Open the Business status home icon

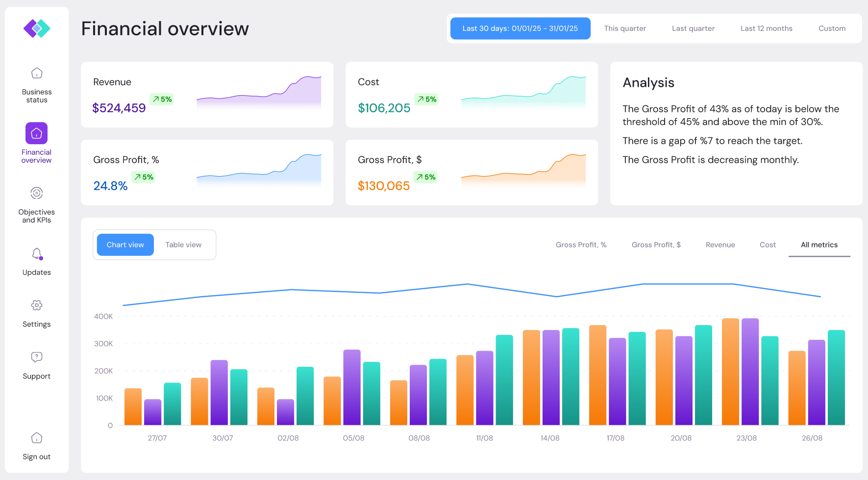37,73
